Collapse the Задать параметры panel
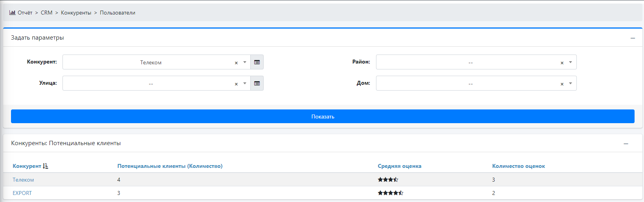Image resolution: width=644 pixels, height=202 pixels. click(x=633, y=38)
